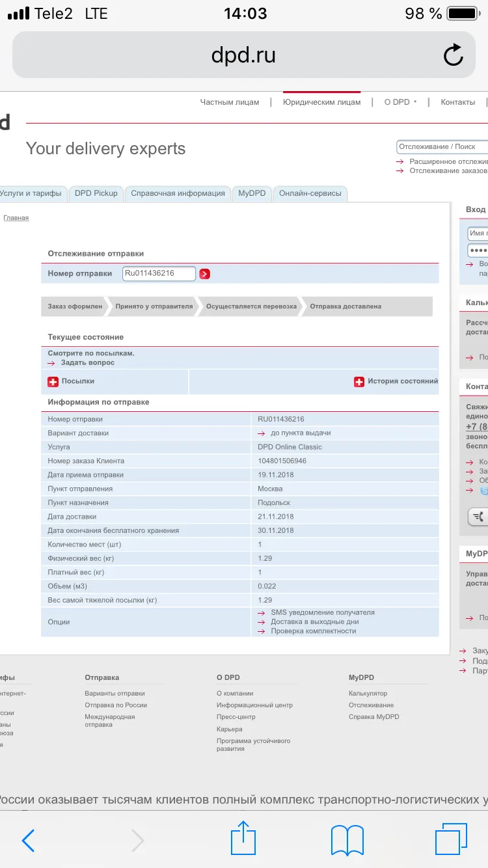Expand Посылки with red plus icon
Image resolution: width=488 pixels, height=868 pixels.
pyautogui.click(x=53, y=382)
